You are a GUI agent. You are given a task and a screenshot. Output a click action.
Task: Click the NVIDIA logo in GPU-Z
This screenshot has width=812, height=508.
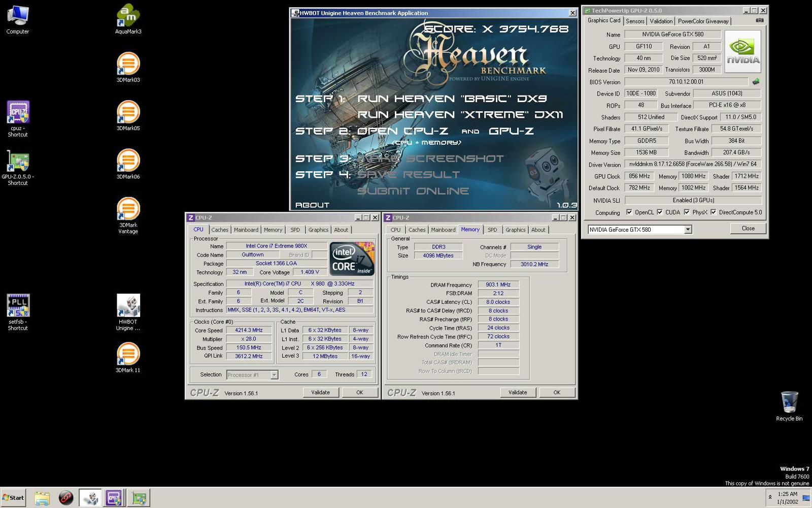[x=743, y=51]
